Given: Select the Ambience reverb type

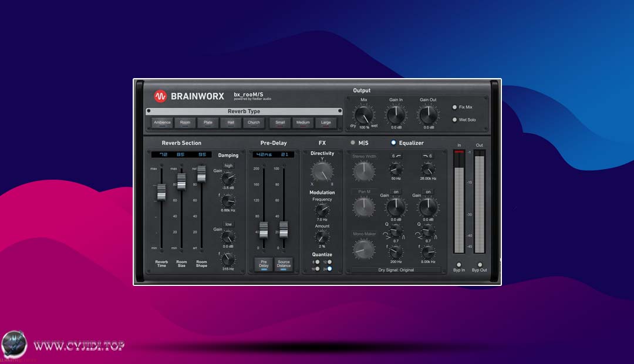Looking at the screenshot, I should pos(162,123).
